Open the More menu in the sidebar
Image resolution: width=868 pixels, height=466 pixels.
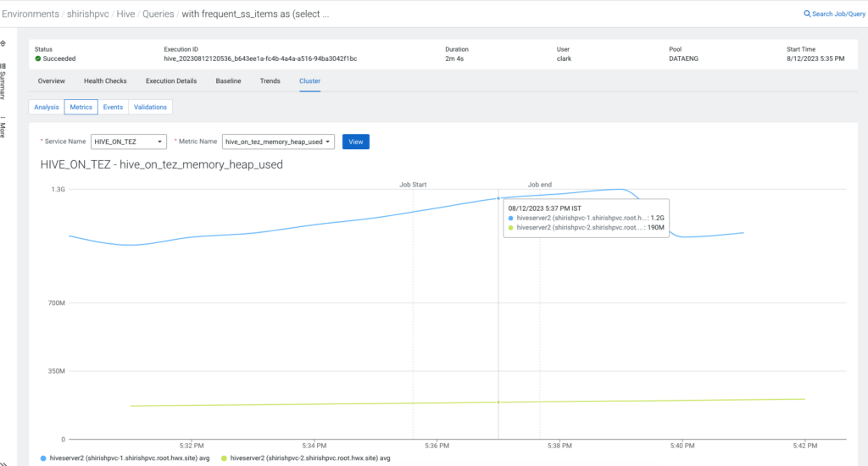pos(3,127)
